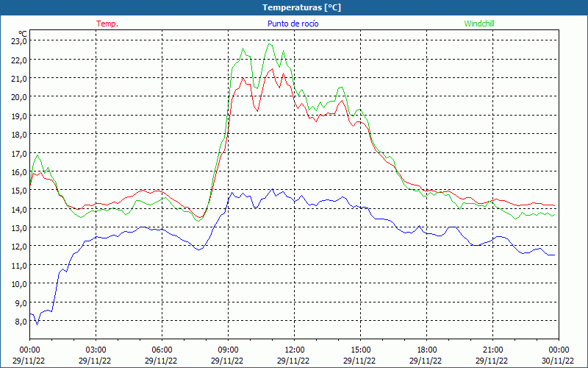Click the 06:00 time axis label
Screen dimensions: 588x368
coord(162,350)
